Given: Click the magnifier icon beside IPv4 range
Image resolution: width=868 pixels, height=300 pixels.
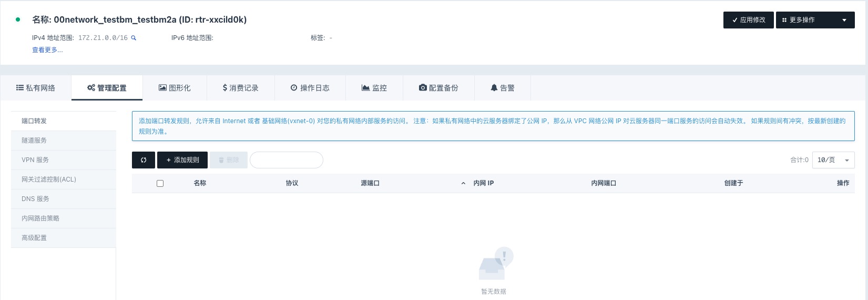Looking at the screenshot, I should [134, 38].
